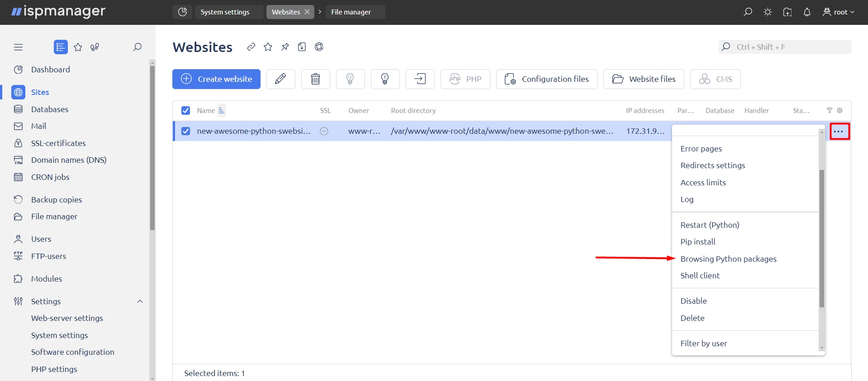Launch Shell client from menu
868x381 pixels.
[x=700, y=276]
